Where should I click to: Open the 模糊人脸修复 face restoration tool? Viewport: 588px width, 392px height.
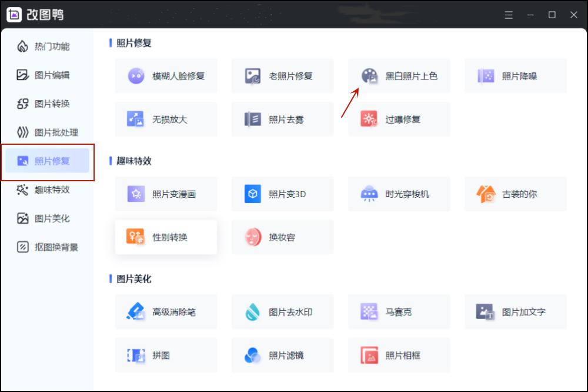pos(166,76)
